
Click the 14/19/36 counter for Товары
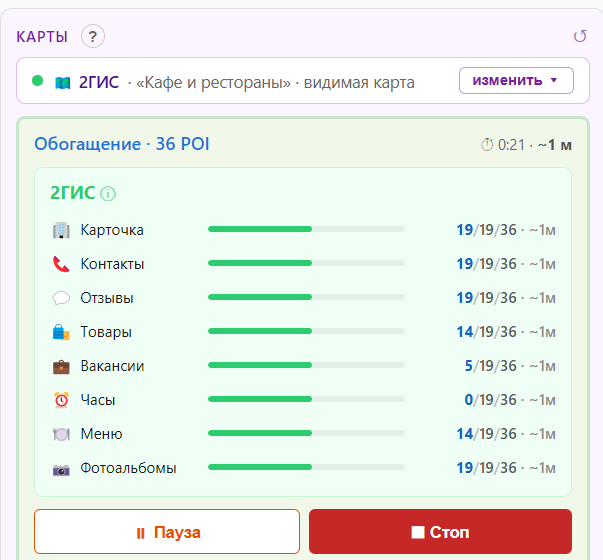click(x=486, y=332)
